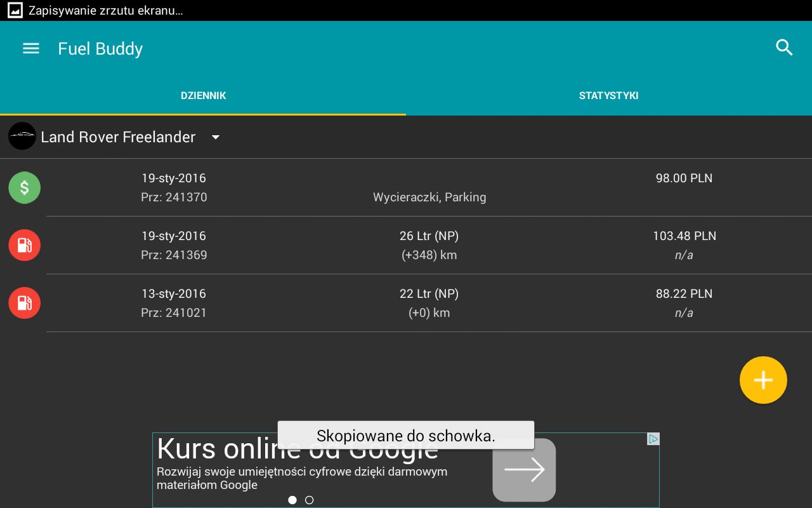Click the ad arrow button
812x508 pixels.
pos(524,471)
